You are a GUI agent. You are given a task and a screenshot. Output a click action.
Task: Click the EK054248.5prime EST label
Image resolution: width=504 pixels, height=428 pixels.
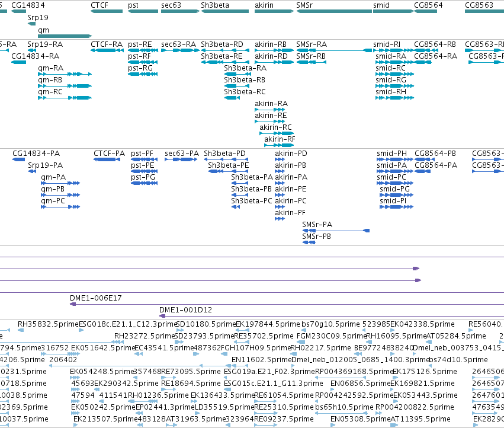point(102,371)
